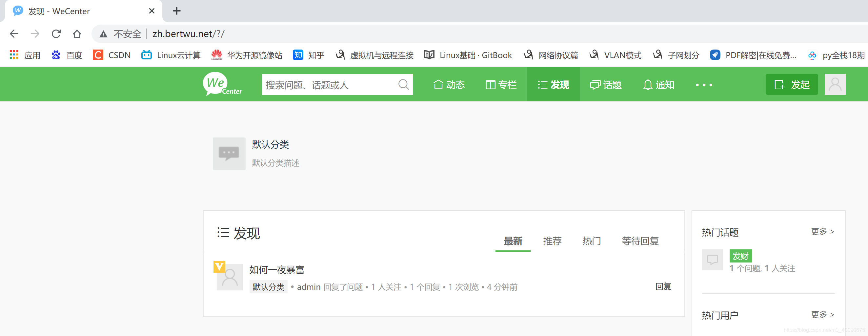Open the question 如何一夜暴富
Screen dimensions: 868x336
(x=277, y=270)
